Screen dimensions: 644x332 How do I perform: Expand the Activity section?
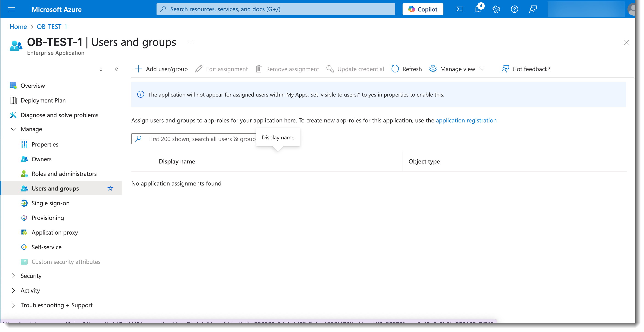13,290
